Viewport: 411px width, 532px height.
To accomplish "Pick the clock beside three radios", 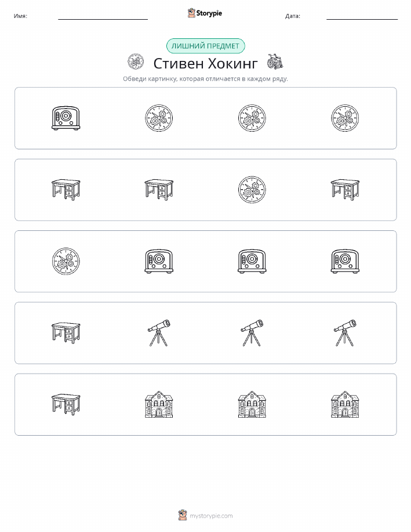I will click(66, 261).
